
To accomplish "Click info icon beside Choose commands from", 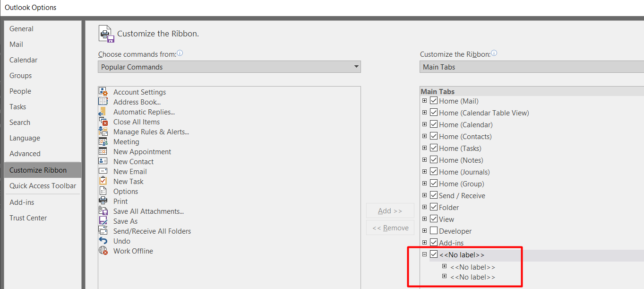I will coord(180,53).
